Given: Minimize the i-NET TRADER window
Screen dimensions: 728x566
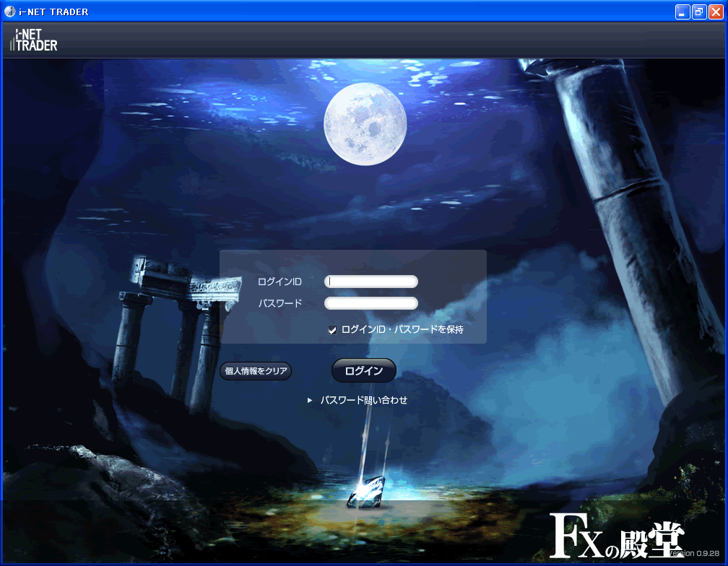Looking at the screenshot, I should 682,12.
